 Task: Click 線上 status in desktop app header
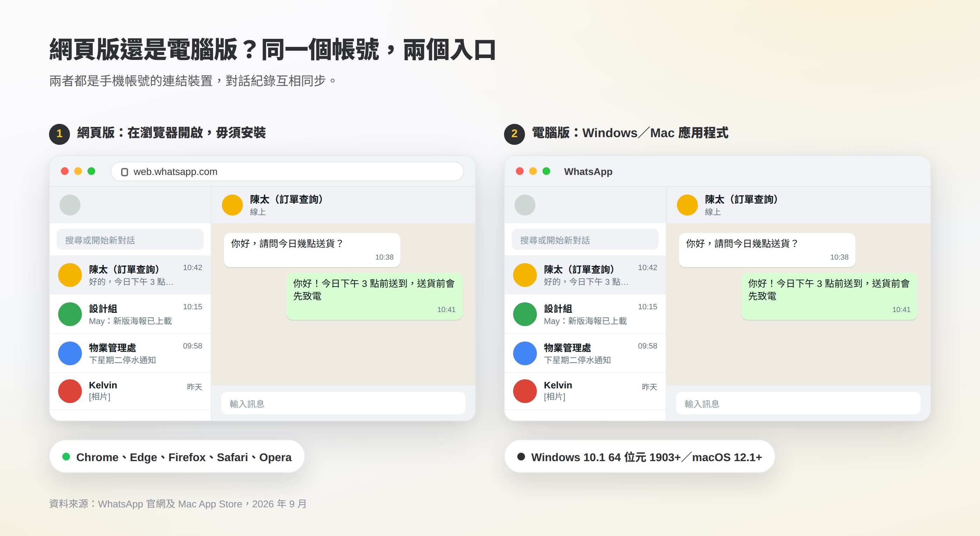[x=713, y=212]
